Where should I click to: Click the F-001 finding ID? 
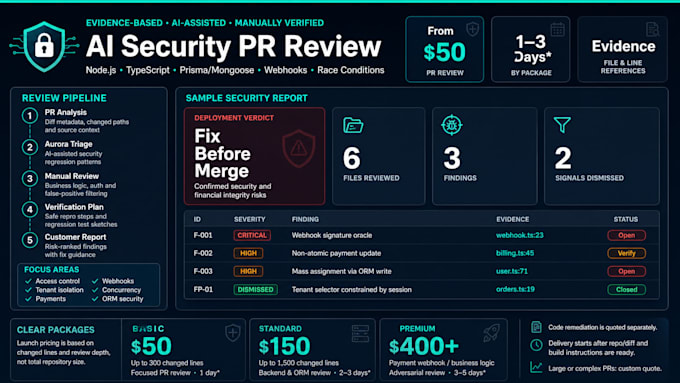pos(203,235)
